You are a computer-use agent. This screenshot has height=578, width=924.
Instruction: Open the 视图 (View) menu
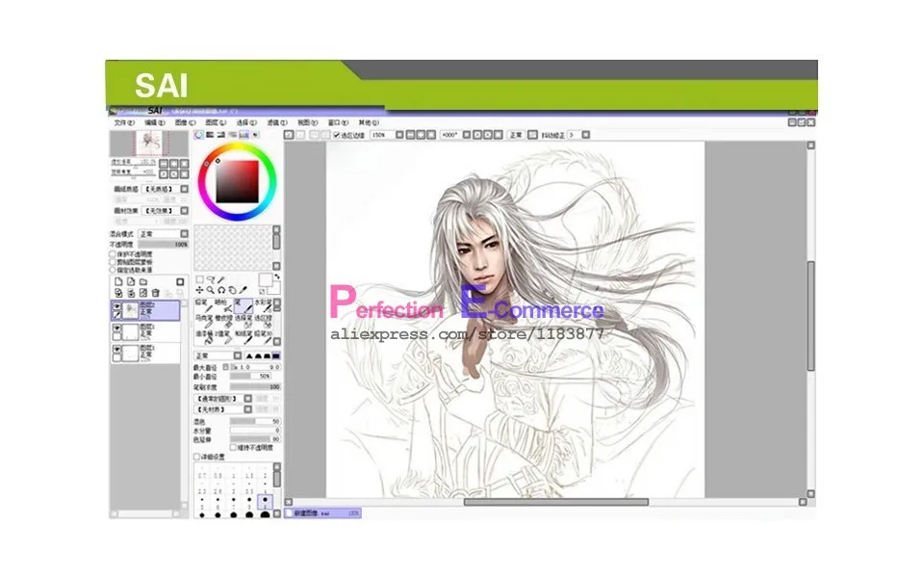point(307,122)
